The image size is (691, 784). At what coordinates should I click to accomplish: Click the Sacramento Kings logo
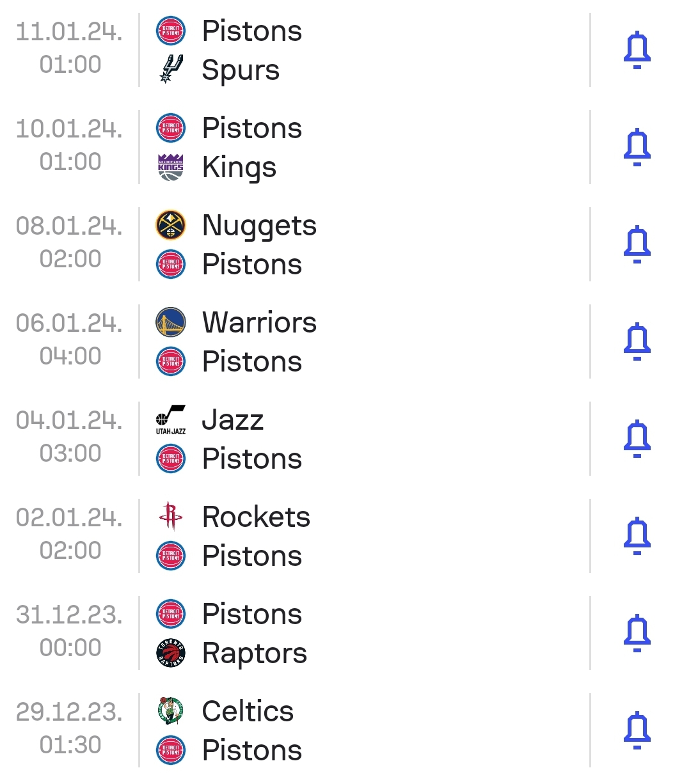[171, 167]
